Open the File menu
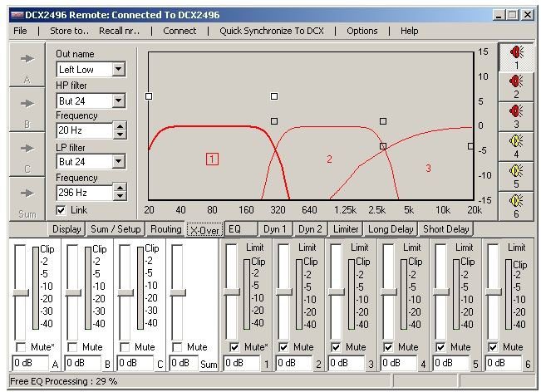Viewport: 541px width, 392px height. (x=20, y=31)
